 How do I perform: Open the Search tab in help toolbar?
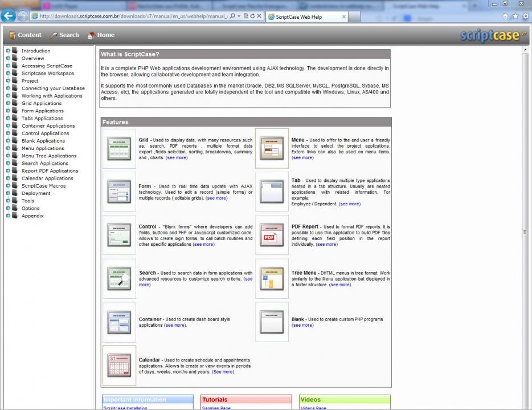(65, 35)
